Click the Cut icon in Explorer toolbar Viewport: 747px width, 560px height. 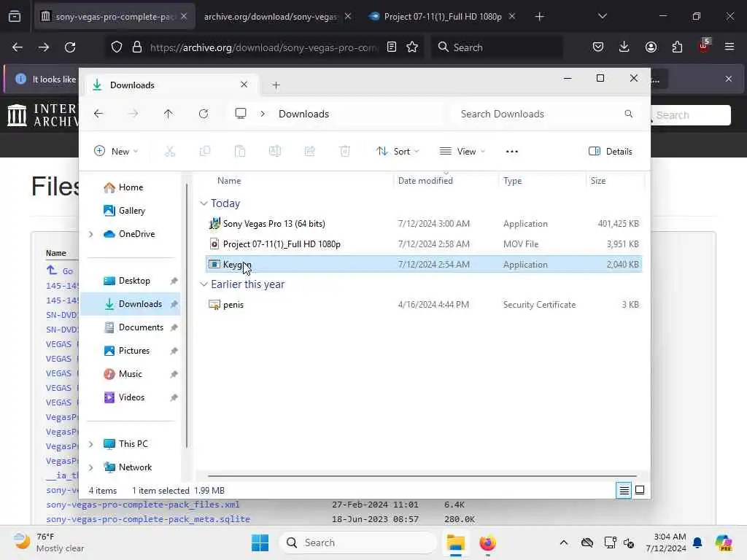[x=169, y=152]
